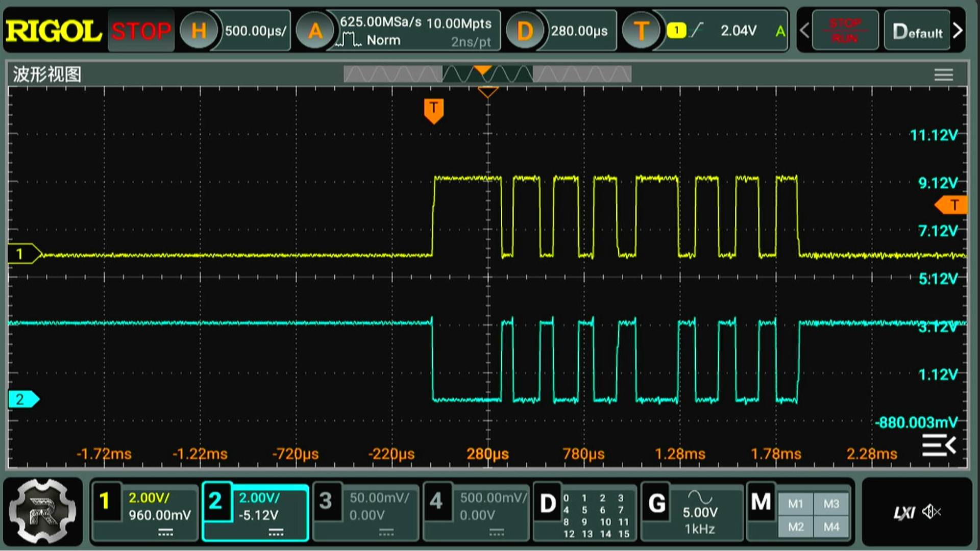This screenshot has height=551, width=980.
Task: Click the trigger level marker at right edge
Action: pyautogui.click(x=952, y=205)
